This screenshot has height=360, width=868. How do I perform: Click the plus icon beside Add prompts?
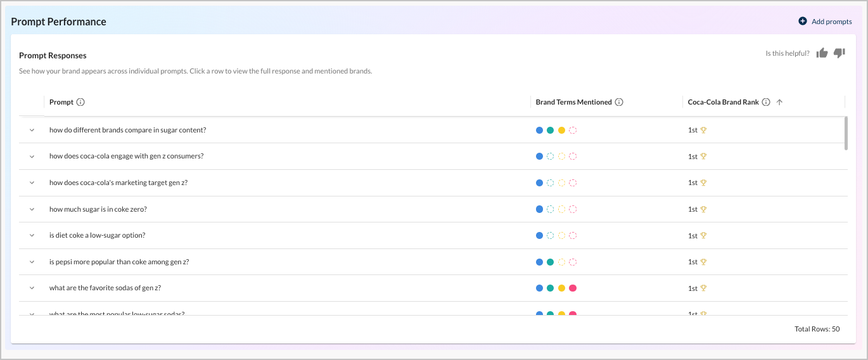pyautogui.click(x=803, y=22)
